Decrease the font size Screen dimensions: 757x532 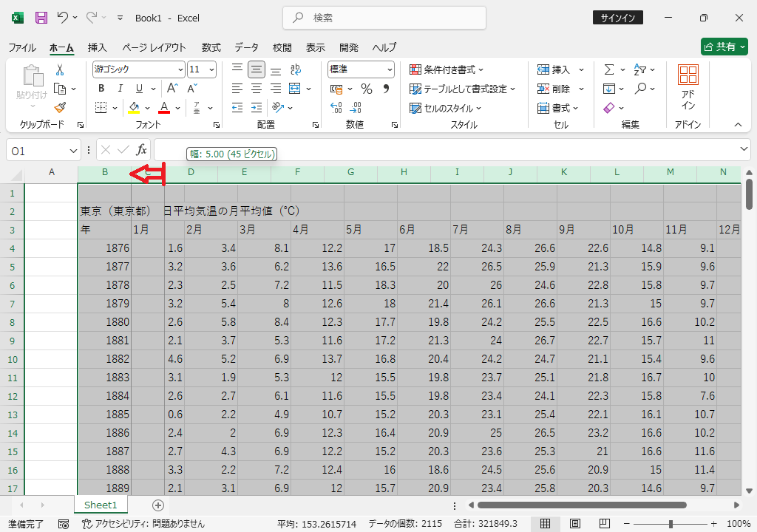[x=192, y=89]
